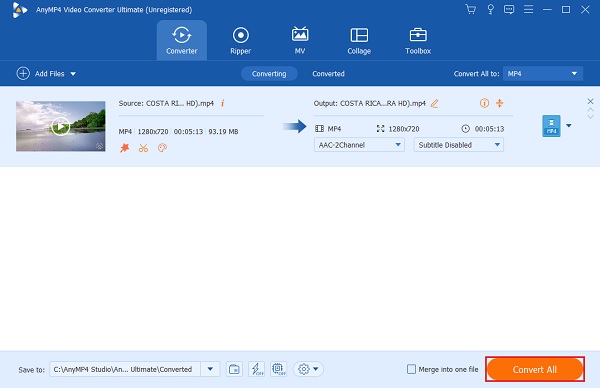This screenshot has height=388, width=600.
Task: Click the orange compress/split plus icon
Action: click(x=499, y=103)
